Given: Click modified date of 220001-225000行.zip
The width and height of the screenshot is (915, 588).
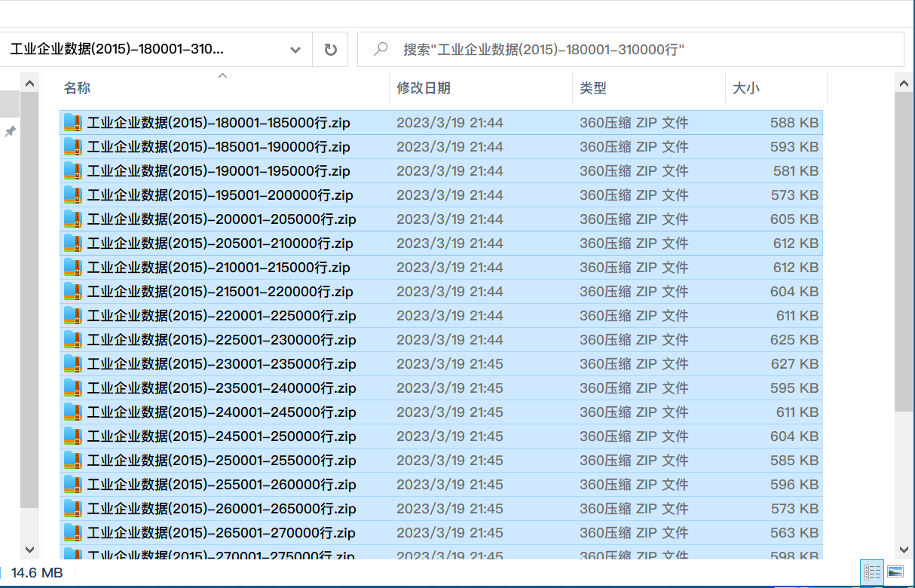Looking at the screenshot, I should click(450, 316).
